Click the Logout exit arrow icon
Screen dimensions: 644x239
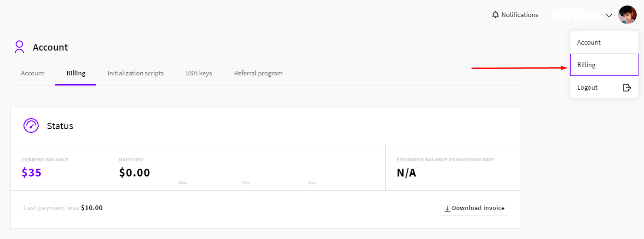tap(627, 87)
